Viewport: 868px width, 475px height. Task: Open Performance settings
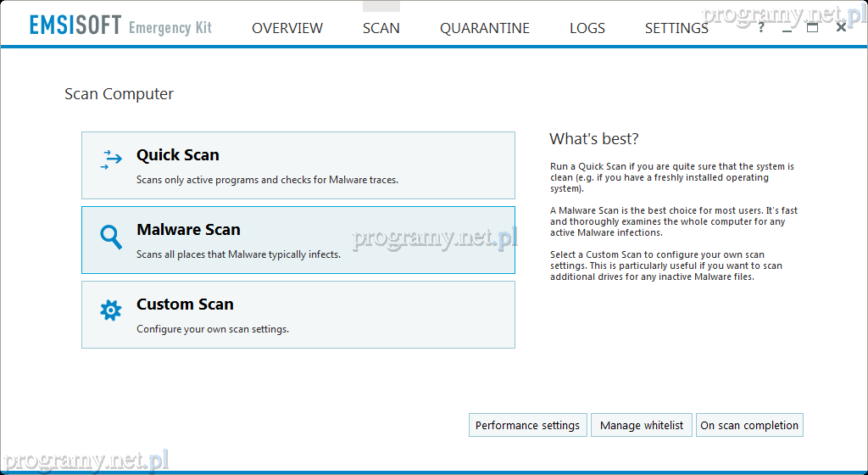tap(527, 425)
